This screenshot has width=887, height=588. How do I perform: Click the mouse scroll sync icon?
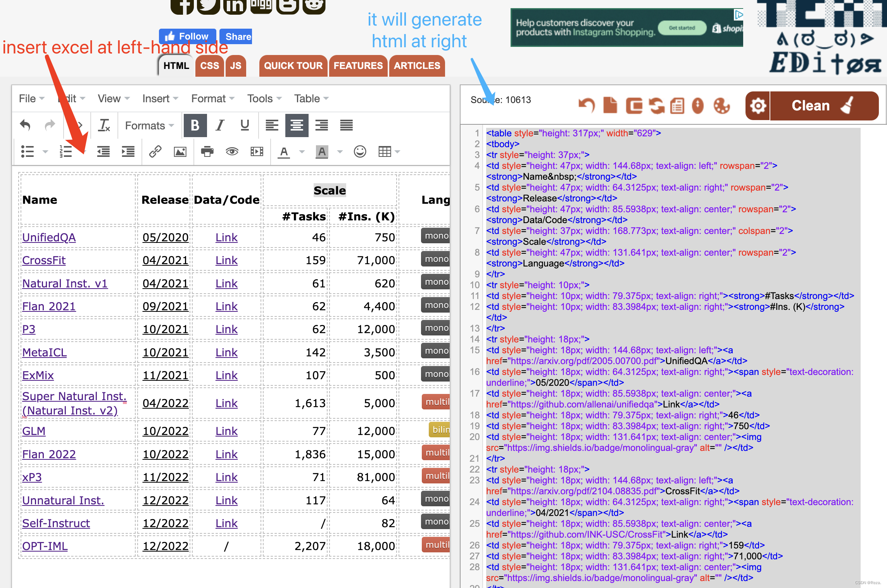click(698, 105)
